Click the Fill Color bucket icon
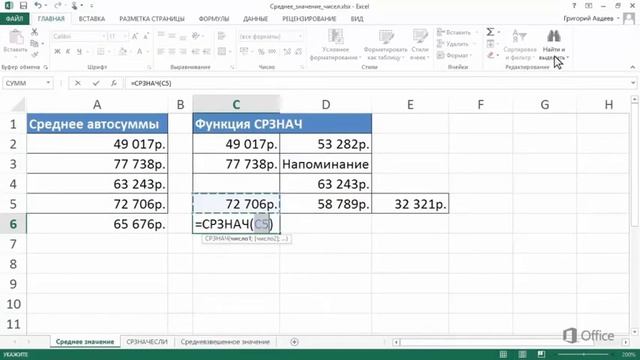The image size is (640, 360). pos(122,51)
